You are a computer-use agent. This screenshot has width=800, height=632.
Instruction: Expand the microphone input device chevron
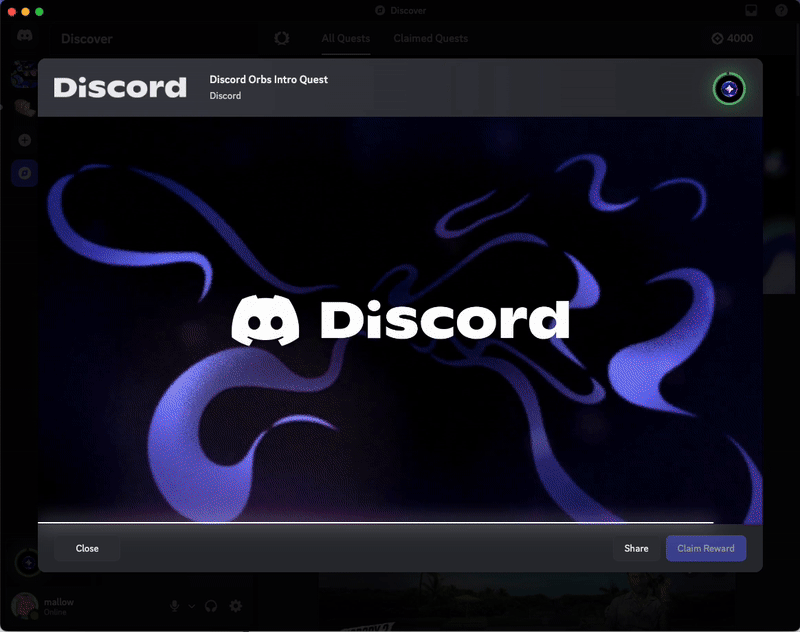(x=191, y=606)
